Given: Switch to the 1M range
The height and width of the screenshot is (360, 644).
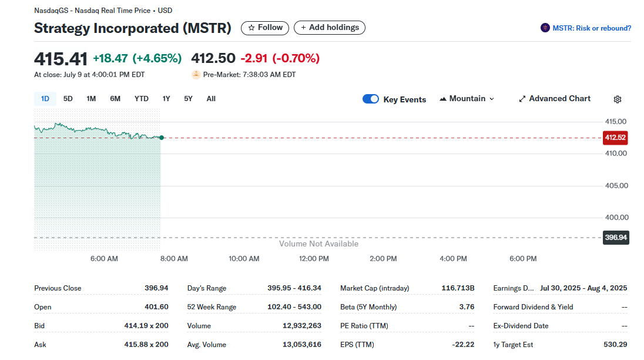Looking at the screenshot, I should tap(91, 99).
